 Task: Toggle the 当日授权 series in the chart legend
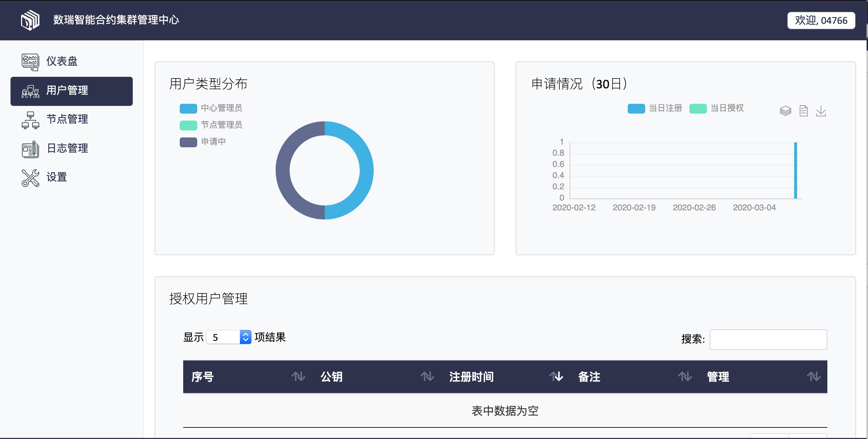click(x=717, y=108)
